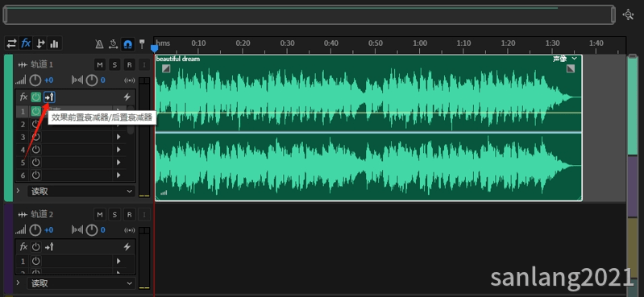The height and width of the screenshot is (297, 644).
Task: Toggle power of effect slot 6 on 轨道 1
Action: (36, 175)
